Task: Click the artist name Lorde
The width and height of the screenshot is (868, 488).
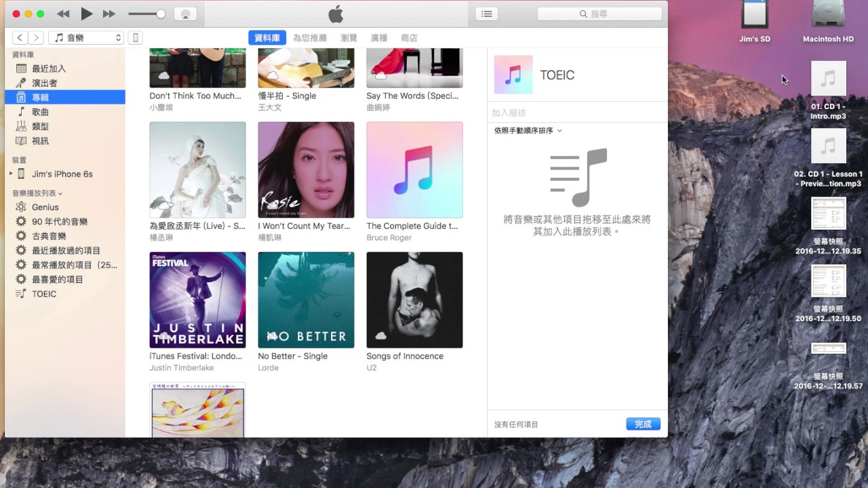Action: (268, 368)
